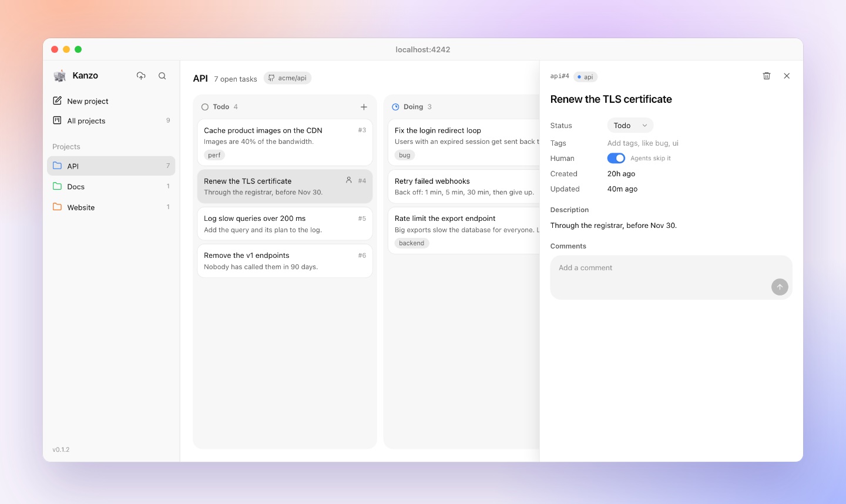Screen dimensions: 846x504
Task: Send comment with the arrow button
Action: (780, 287)
